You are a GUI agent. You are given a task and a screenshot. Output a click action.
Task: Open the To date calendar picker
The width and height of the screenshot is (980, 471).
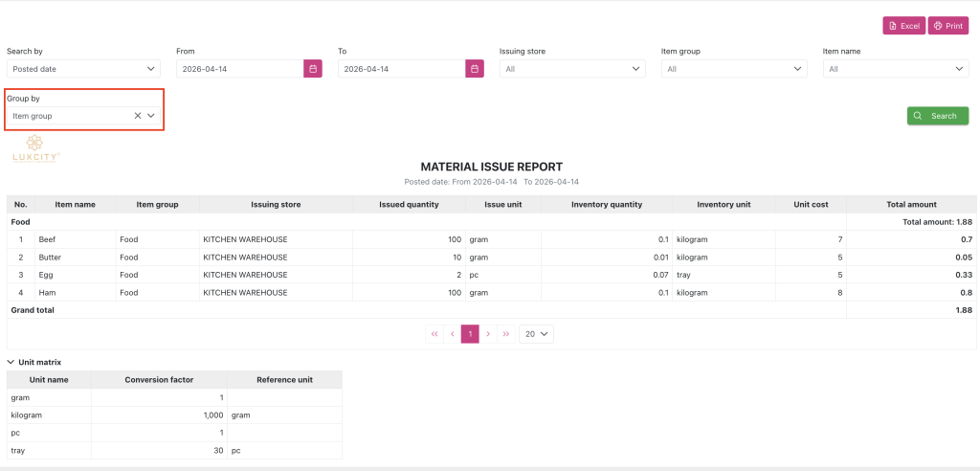475,69
